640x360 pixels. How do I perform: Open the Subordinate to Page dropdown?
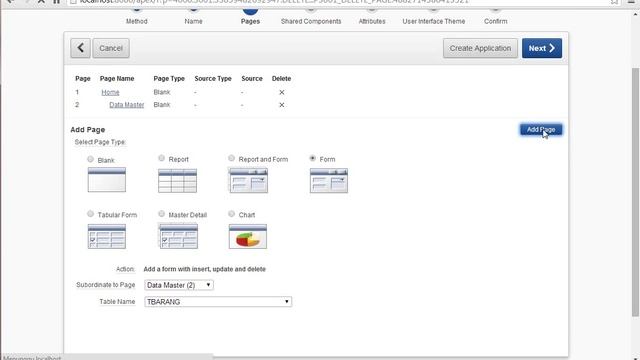[x=179, y=285]
